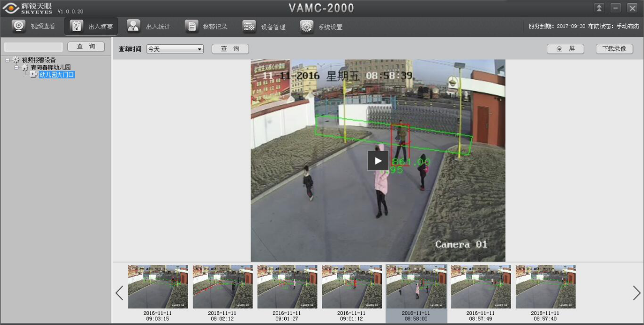644x325 pixels.
Task: Click the 下载录像 download recording button
Action: [x=614, y=49]
